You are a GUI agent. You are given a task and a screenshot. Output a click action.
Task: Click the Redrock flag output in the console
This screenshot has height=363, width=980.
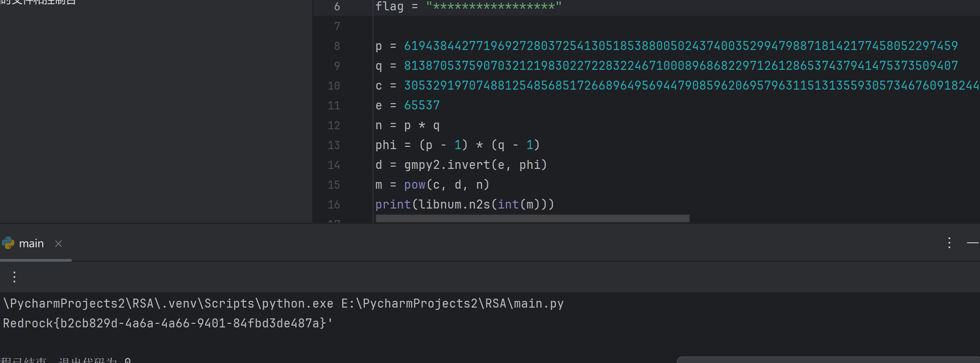pyautogui.click(x=166, y=323)
